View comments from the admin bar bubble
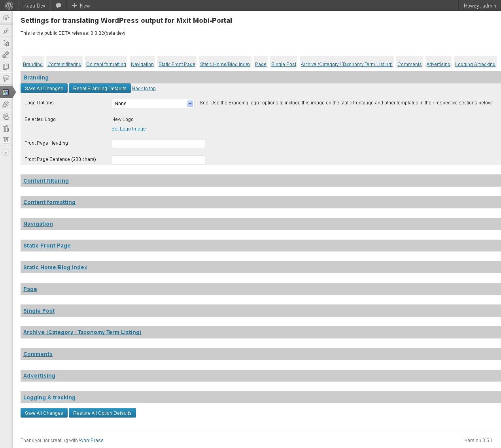 tap(59, 6)
